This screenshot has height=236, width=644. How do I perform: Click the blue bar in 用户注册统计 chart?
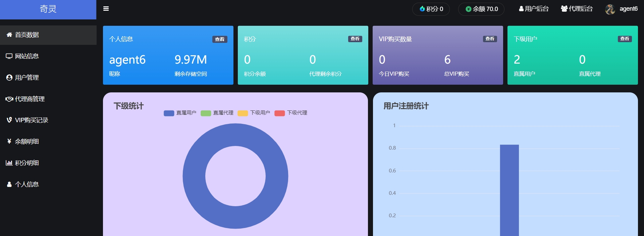tap(509, 190)
